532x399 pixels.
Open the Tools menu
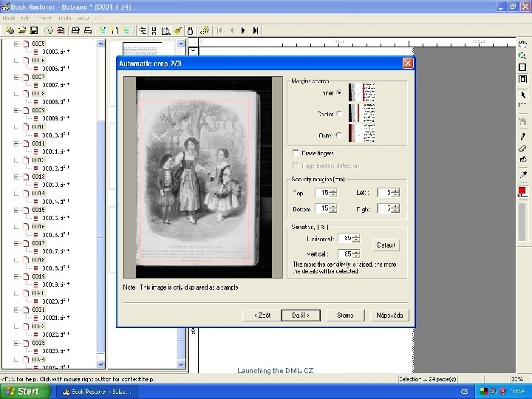point(65,18)
